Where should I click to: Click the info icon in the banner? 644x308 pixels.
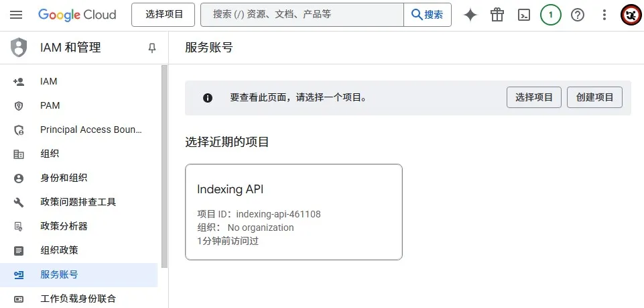208,98
